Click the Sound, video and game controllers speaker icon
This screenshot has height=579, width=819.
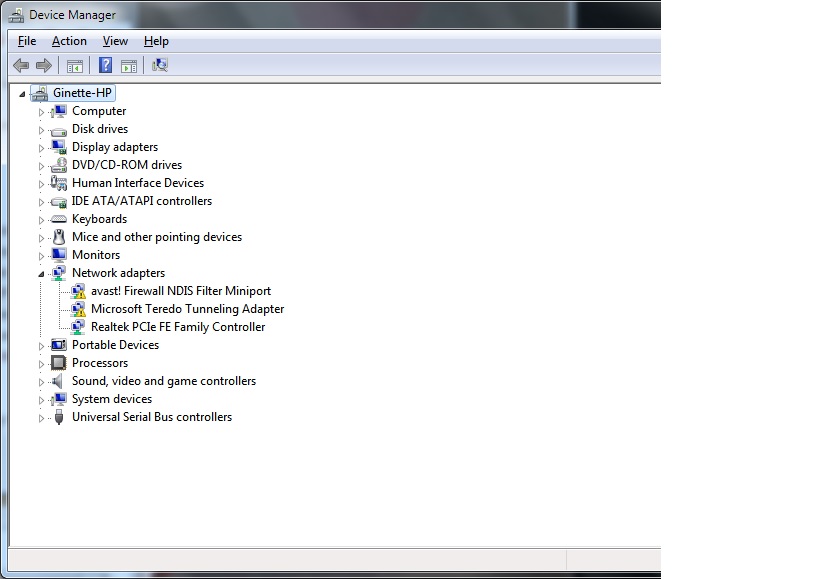[x=57, y=381]
